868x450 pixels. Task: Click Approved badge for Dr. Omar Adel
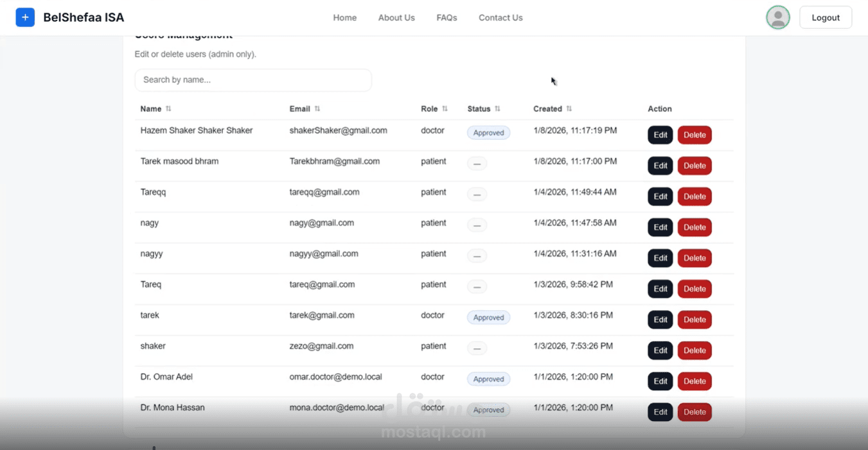click(x=489, y=379)
